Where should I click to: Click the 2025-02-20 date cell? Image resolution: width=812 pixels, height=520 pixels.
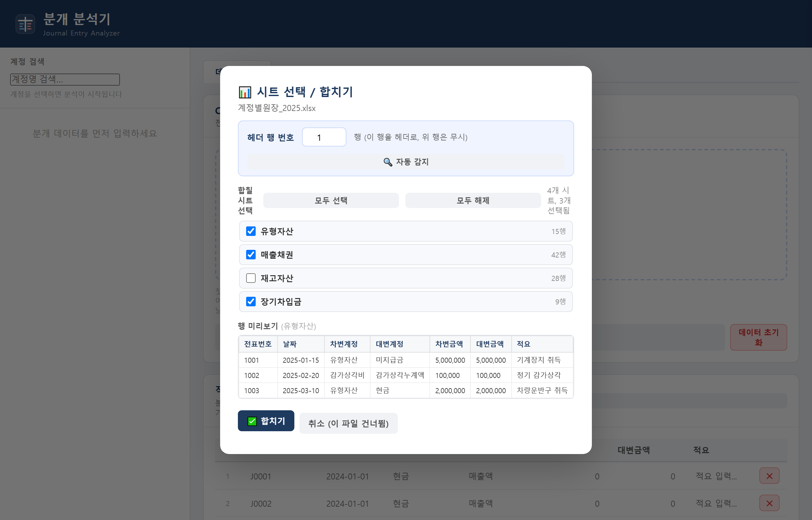pyautogui.click(x=301, y=375)
